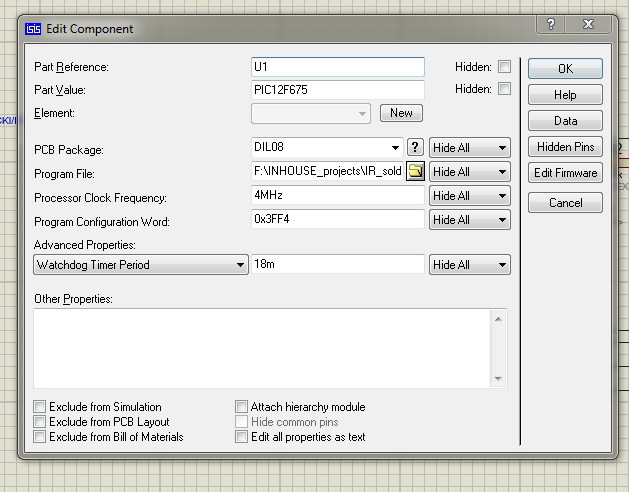Click the Program Configuration Word field

pyautogui.click(x=338, y=220)
